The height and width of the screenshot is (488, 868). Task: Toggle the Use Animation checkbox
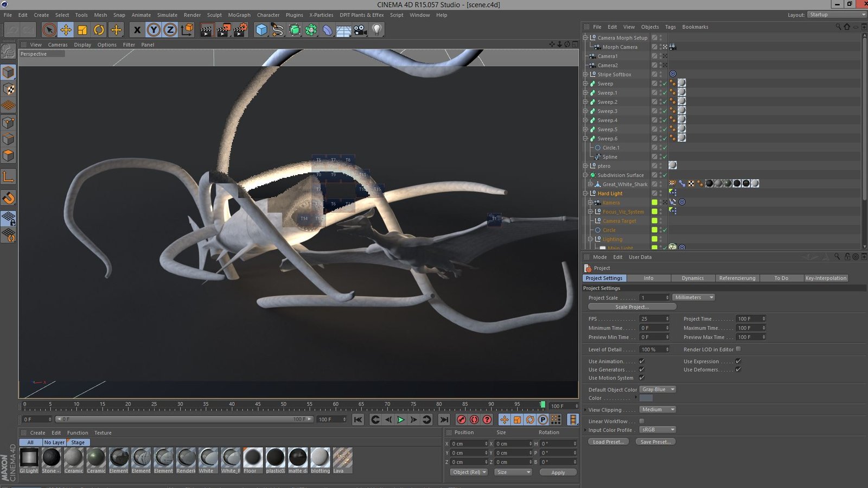[x=642, y=361]
